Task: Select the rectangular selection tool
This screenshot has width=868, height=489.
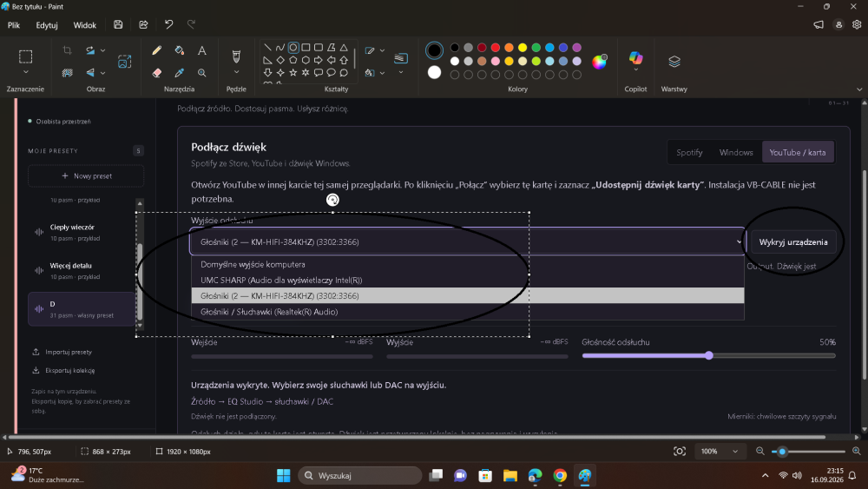Action: 25,56
